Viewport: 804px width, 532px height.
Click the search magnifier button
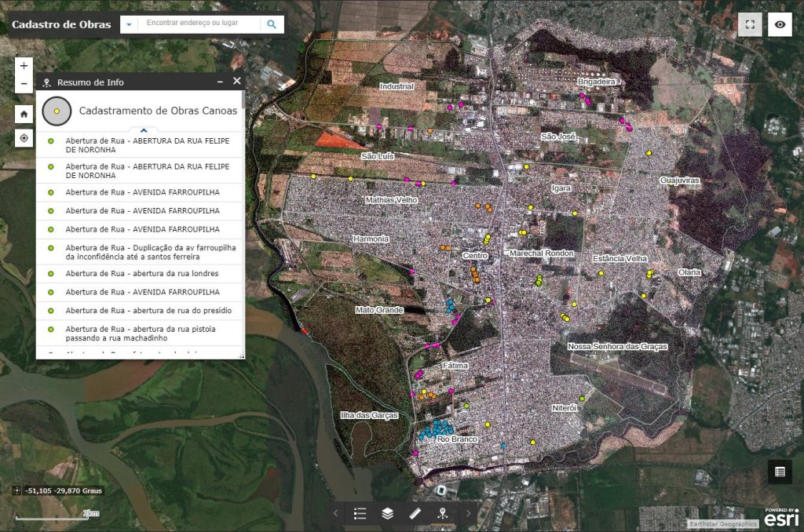272,24
